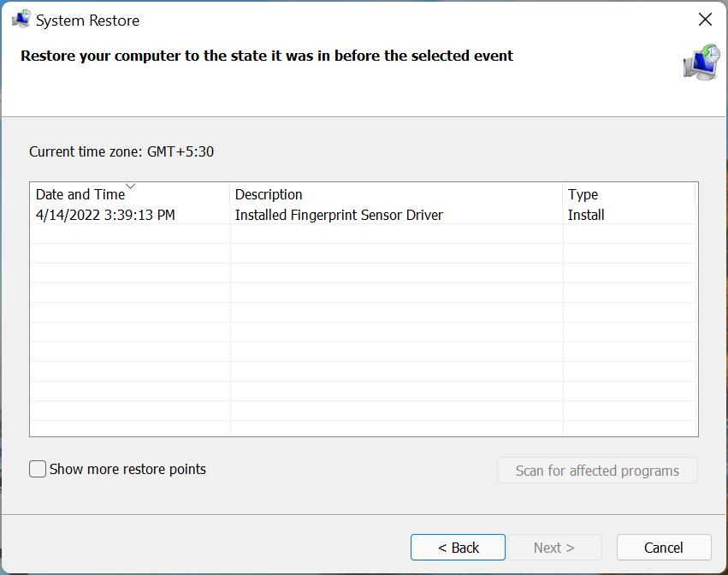Viewport: 728px width, 575px height.
Task: Click the Install type cell in row
Action: 586,215
